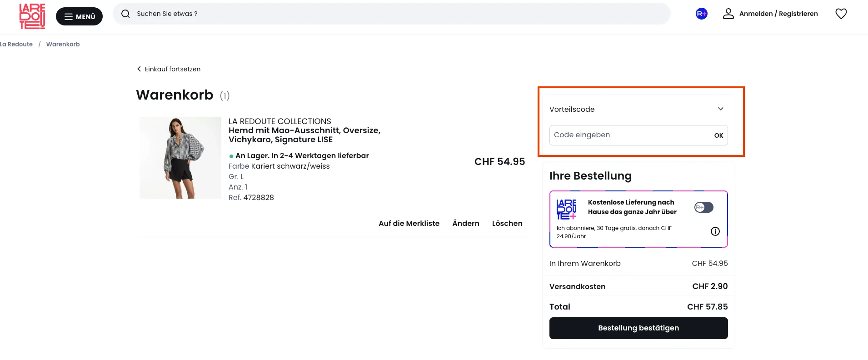Click reference number 4728828

point(259,197)
